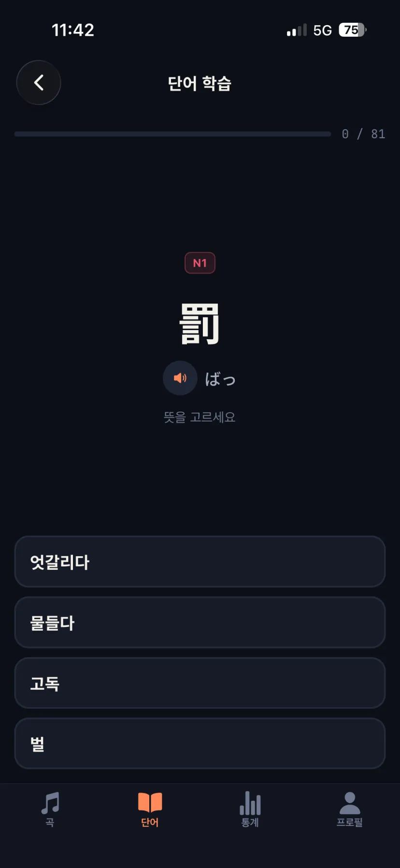
Task: Select the answer 물들다
Action: [200, 622]
